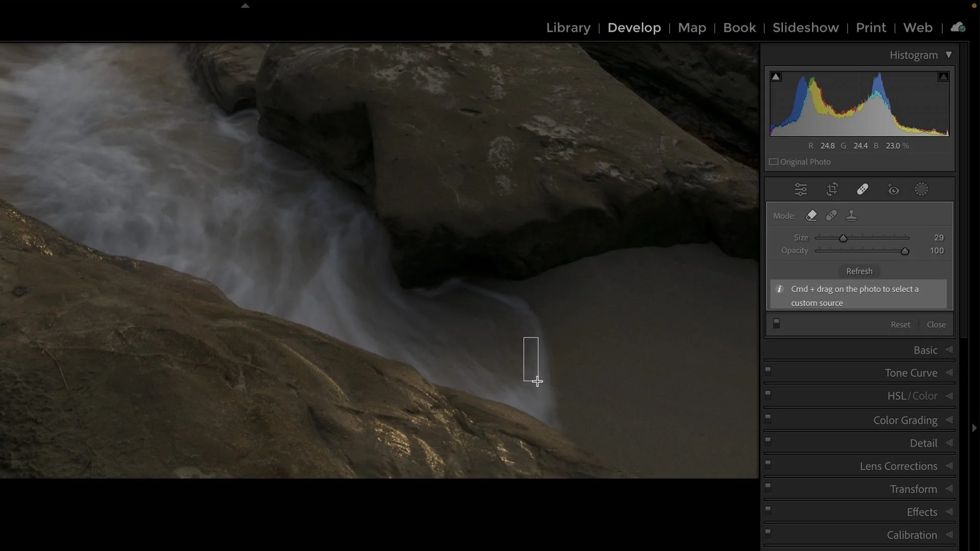Toggle highlight clipping indicator on histogram
Image resolution: width=980 pixels, height=551 pixels.
(x=944, y=76)
